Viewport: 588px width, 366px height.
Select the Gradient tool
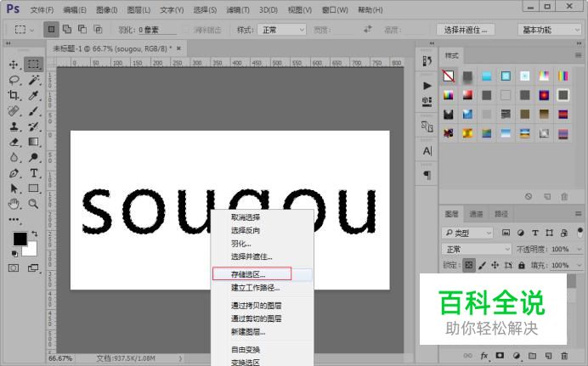(x=33, y=142)
